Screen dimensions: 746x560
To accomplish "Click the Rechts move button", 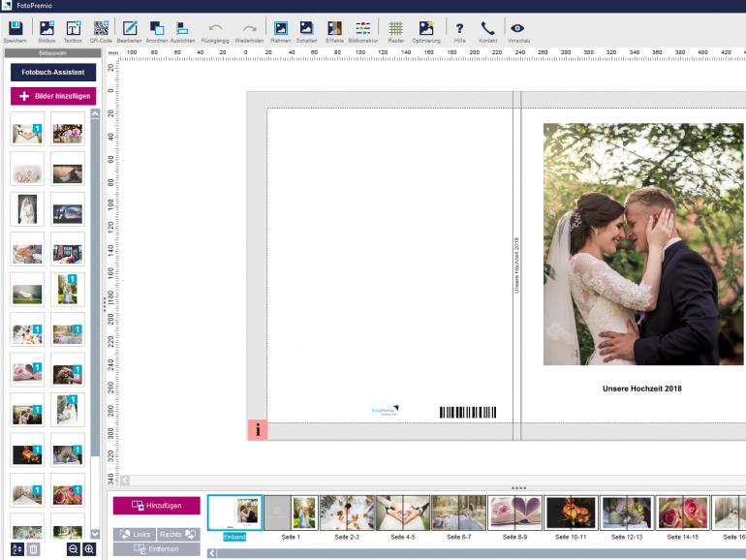I will 178,534.
